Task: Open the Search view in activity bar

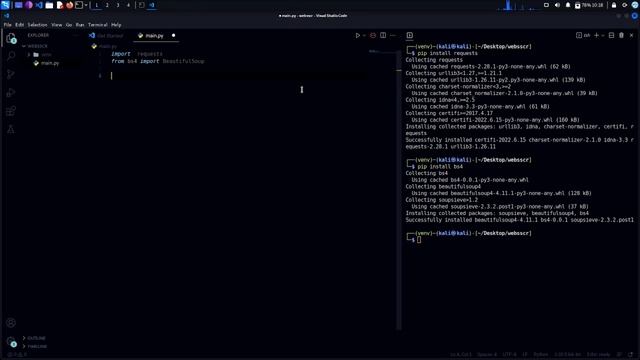Action: tap(11, 56)
